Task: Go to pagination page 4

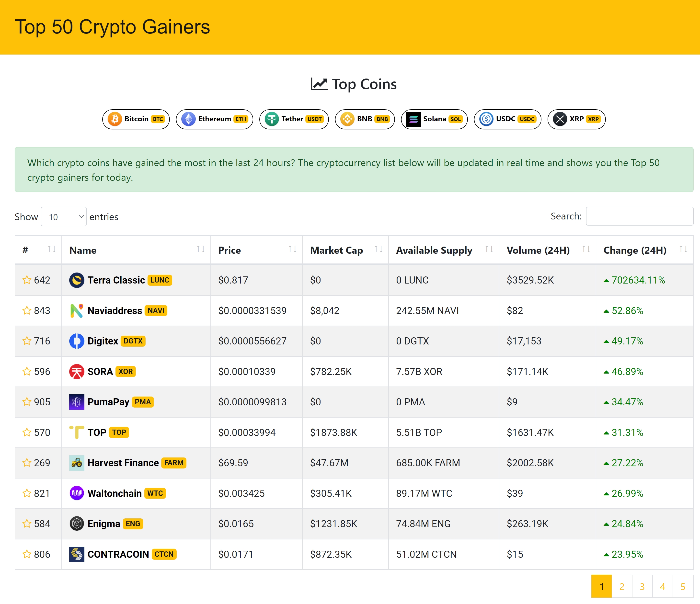Action: tap(663, 586)
